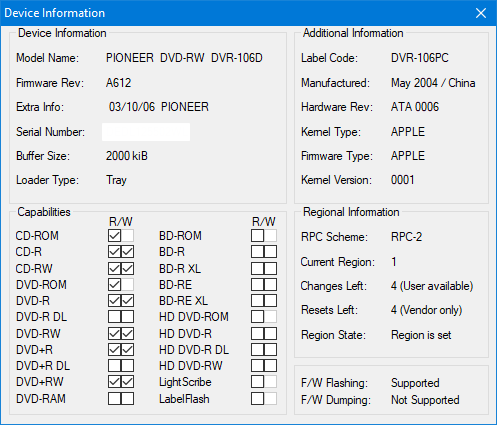Toggle the DVD-ROM read checkbox
The image size is (497, 425).
(x=114, y=285)
